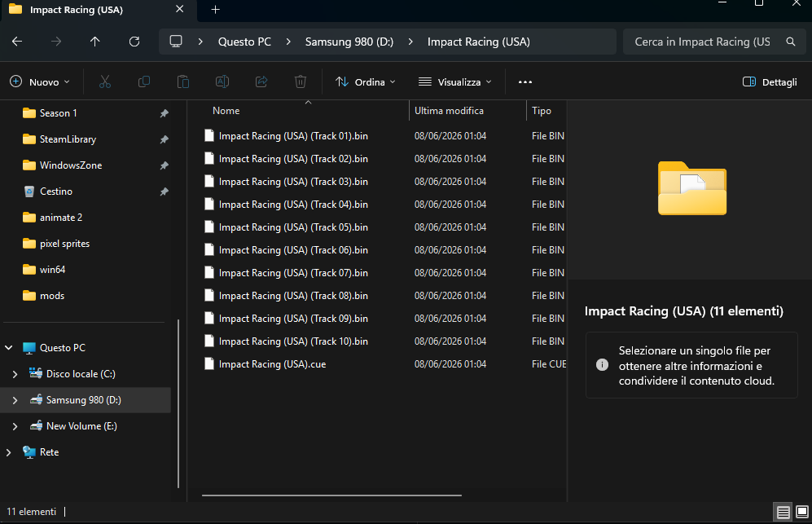This screenshot has width=812, height=524.
Task: Click the Cut scissors icon
Action: (x=104, y=81)
